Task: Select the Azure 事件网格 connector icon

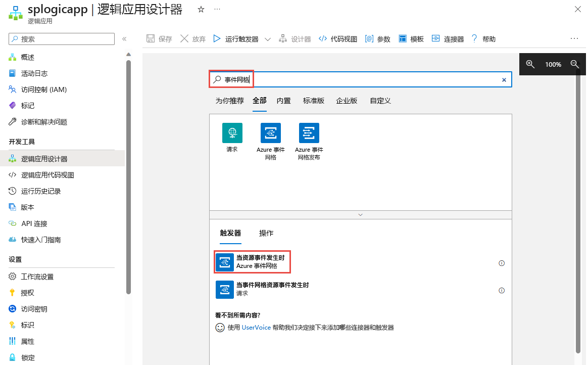Action: tap(270, 133)
